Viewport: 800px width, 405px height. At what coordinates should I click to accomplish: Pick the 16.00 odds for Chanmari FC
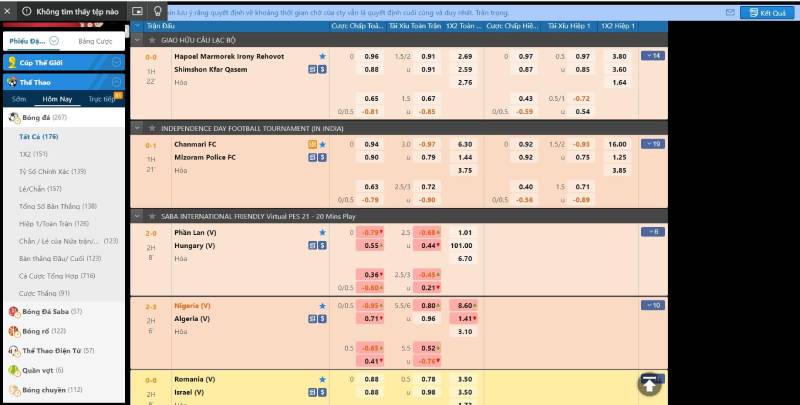click(x=617, y=144)
